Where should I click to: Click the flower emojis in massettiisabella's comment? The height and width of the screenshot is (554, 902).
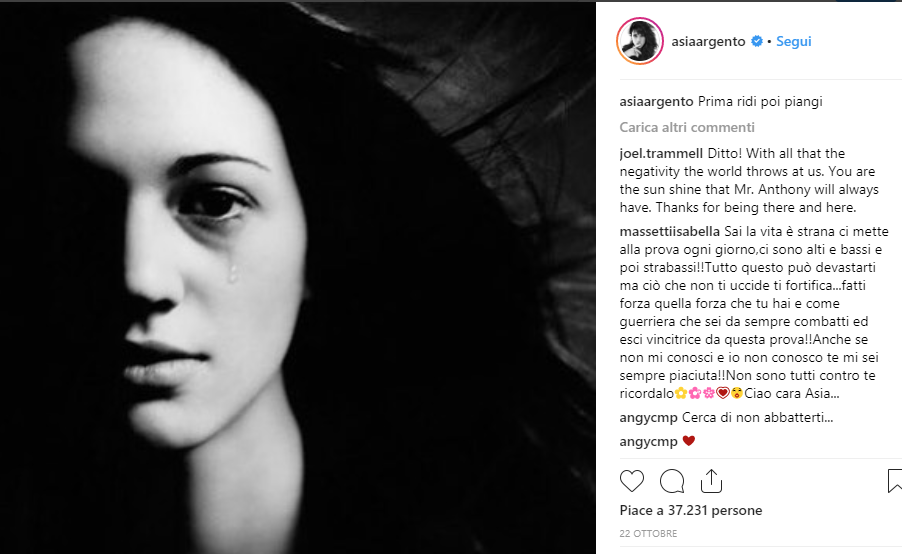(x=695, y=393)
